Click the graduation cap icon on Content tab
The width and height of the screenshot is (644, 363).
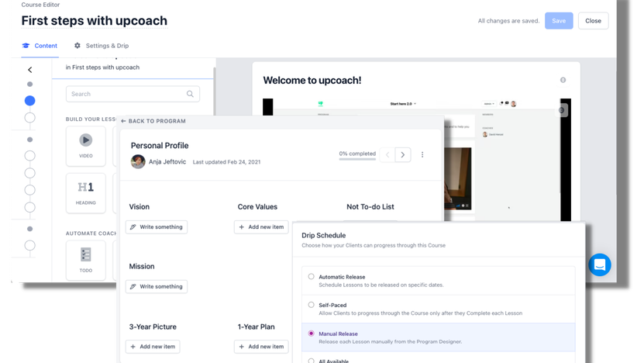click(26, 46)
